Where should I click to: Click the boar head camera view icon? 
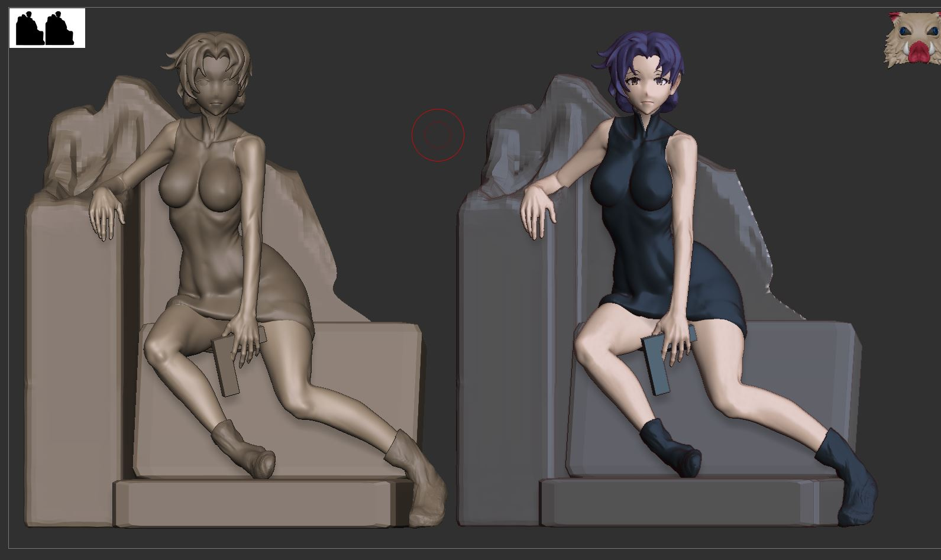tap(913, 40)
